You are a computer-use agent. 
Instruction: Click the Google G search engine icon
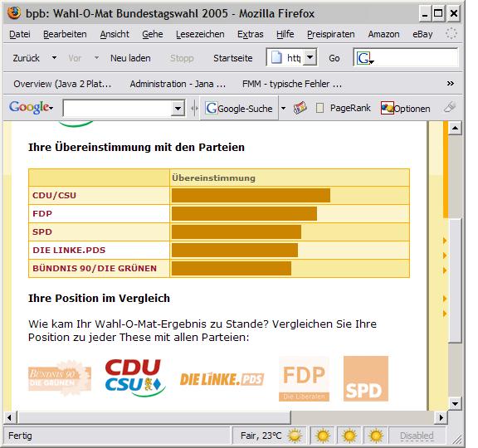click(x=363, y=58)
